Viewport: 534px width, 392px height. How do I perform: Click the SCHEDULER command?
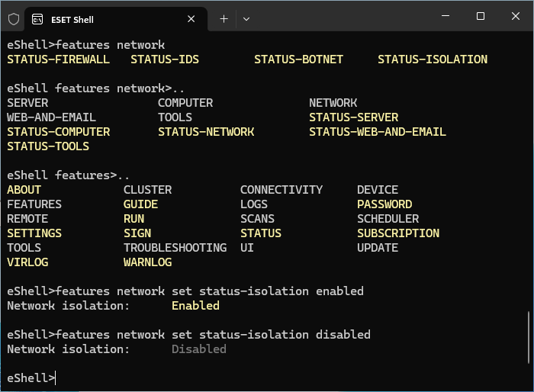[x=388, y=219]
